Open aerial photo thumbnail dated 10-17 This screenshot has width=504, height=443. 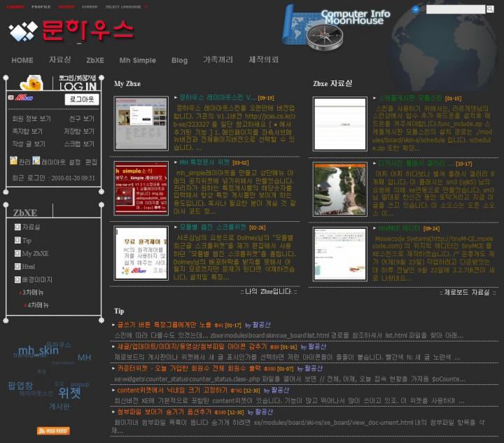pos(339,189)
